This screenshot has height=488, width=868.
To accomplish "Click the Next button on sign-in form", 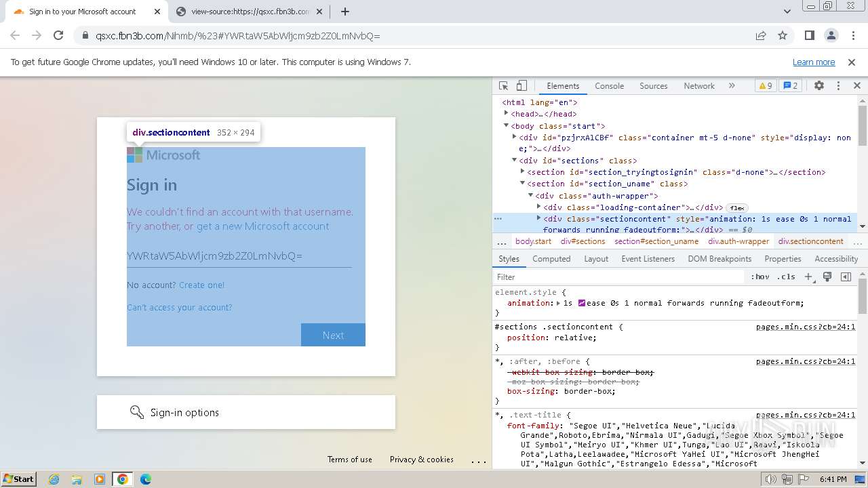I will [333, 335].
